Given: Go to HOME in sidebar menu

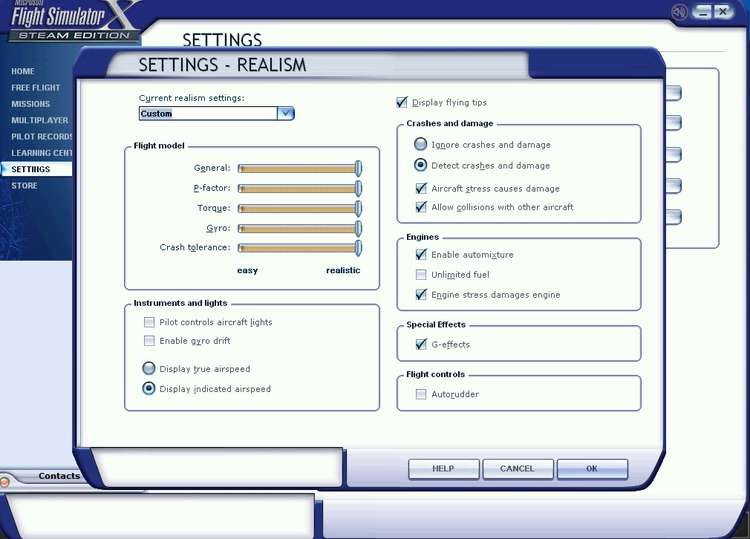Looking at the screenshot, I should pos(22,71).
